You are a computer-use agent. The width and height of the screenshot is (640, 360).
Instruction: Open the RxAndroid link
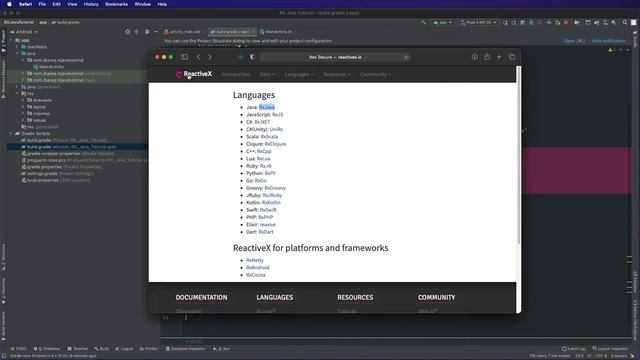pos(258,267)
